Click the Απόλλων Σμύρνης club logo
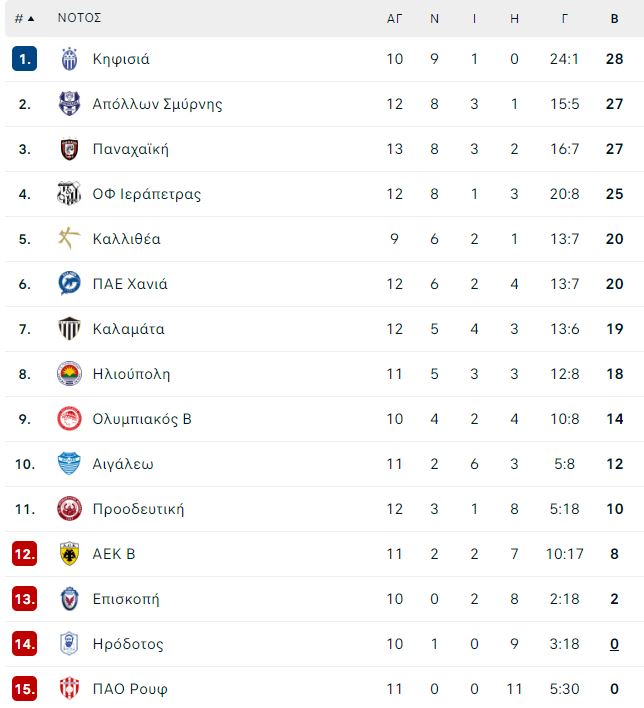 click(x=69, y=104)
